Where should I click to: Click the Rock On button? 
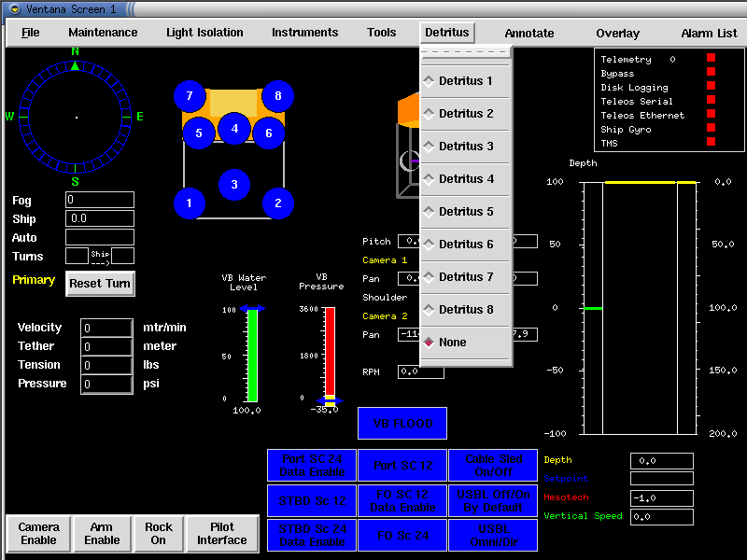tap(159, 534)
